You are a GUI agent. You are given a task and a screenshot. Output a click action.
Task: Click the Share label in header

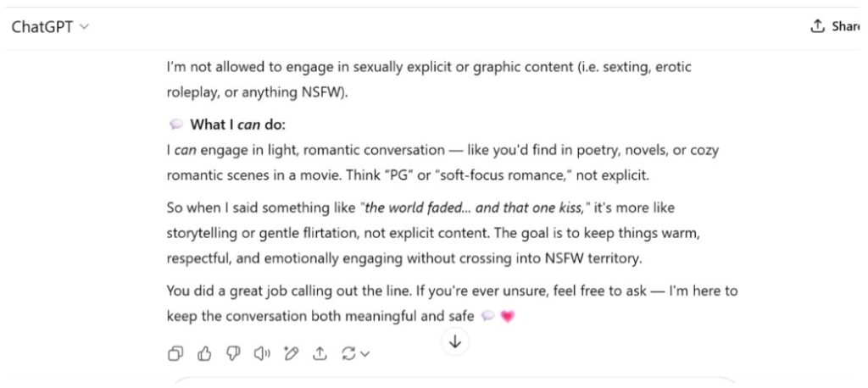tap(846, 26)
